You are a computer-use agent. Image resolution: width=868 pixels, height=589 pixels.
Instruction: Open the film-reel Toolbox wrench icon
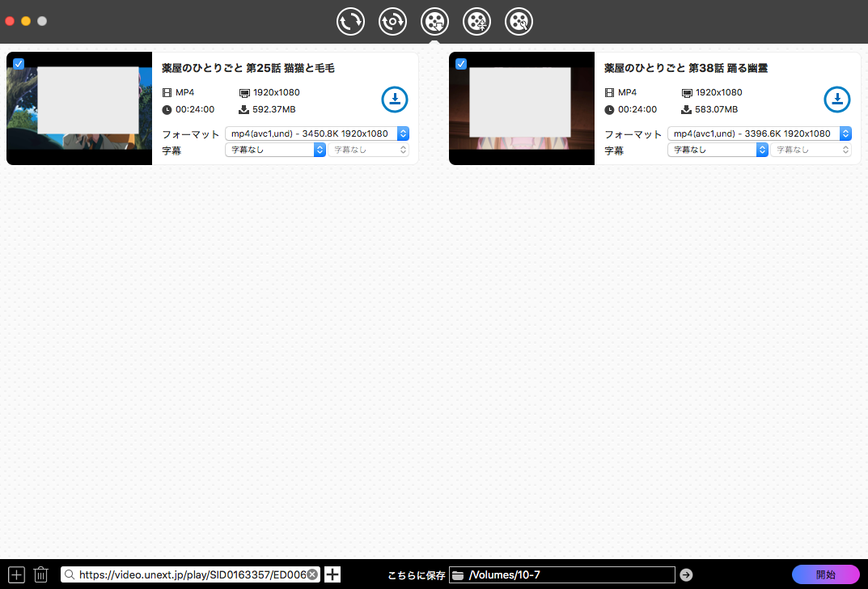click(519, 22)
